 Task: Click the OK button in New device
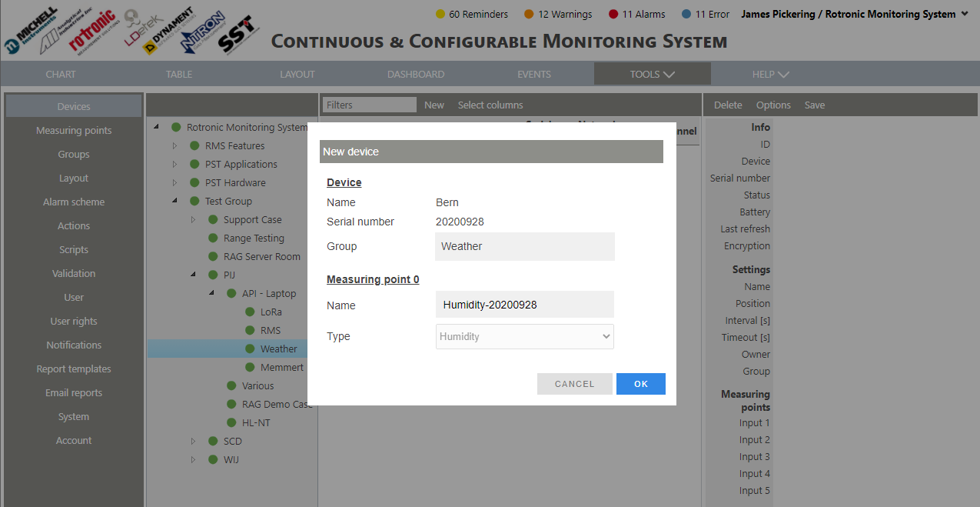(x=641, y=384)
